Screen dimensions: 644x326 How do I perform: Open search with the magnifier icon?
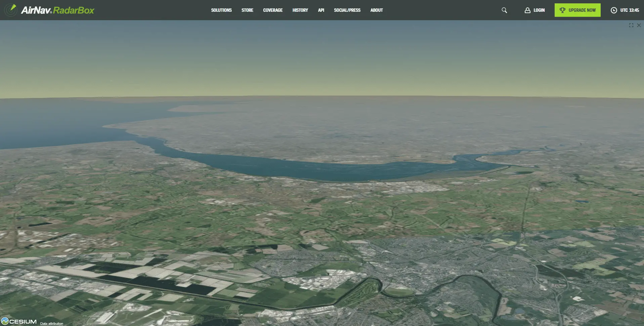pos(504,10)
